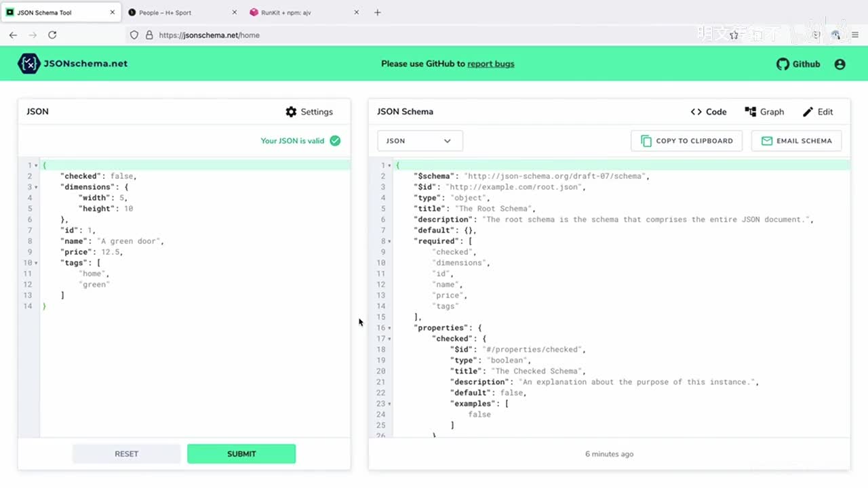The image size is (868, 488).
Task: Open the Github link in header
Action: click(x=798, y=64)
